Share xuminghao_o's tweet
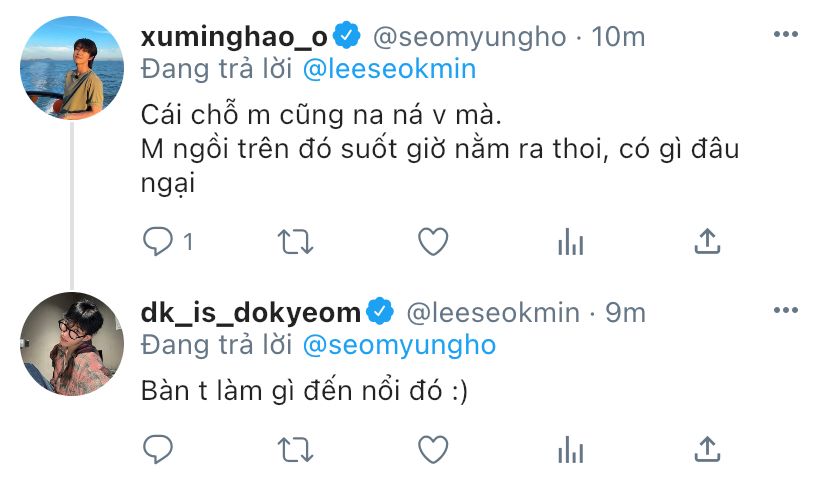The height and width of the screenshot is (481, 828). point(707,241)
